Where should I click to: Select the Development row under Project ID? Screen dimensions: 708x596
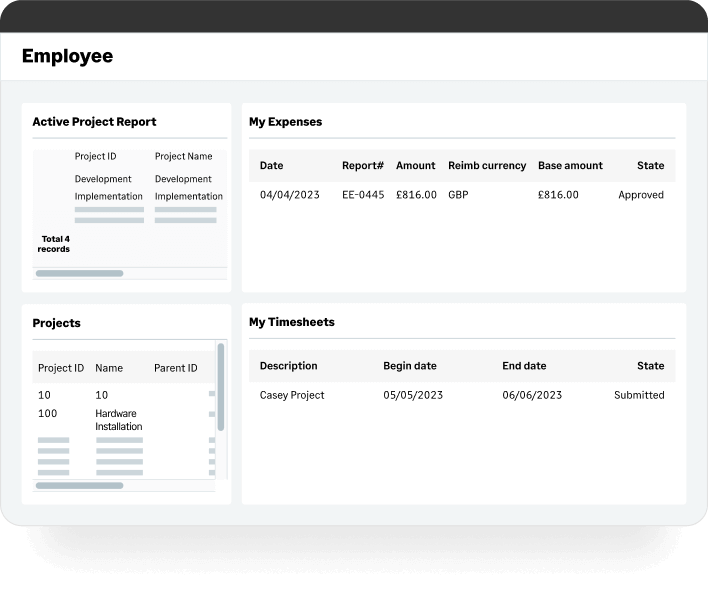pyautogui.click(x=103, y=180)
